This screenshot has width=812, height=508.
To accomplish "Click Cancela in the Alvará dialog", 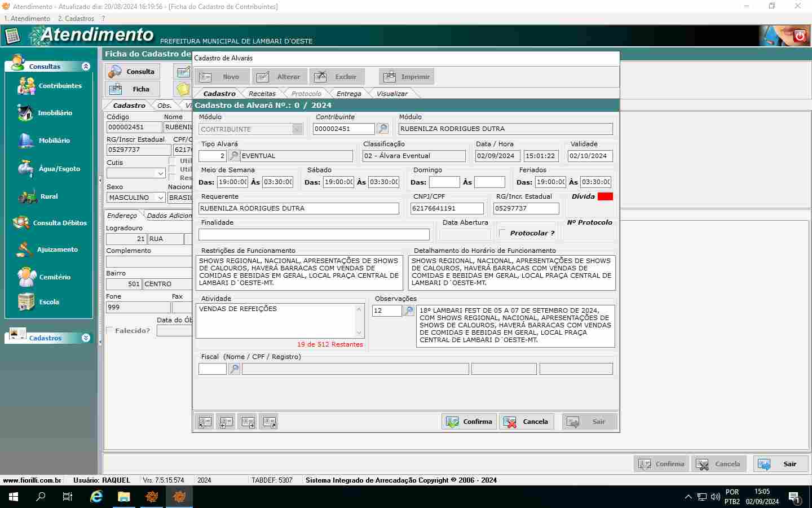I will tap(526, 422).
